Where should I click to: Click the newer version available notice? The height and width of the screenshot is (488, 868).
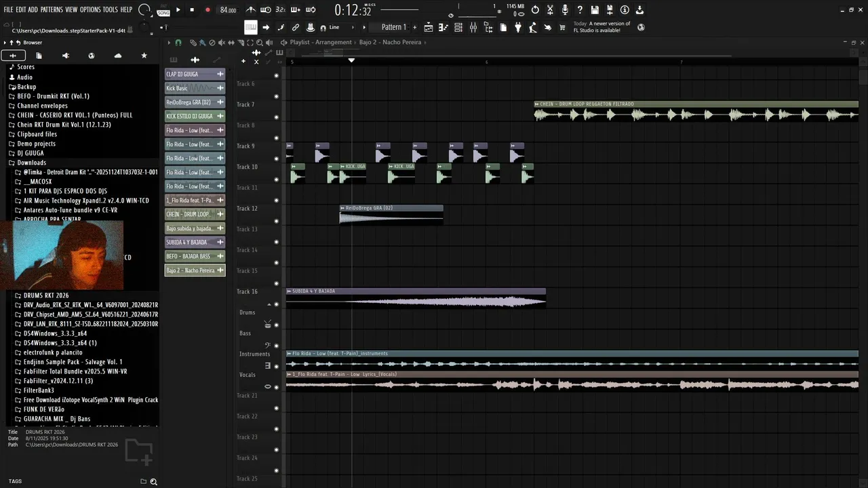coord(601,27)
